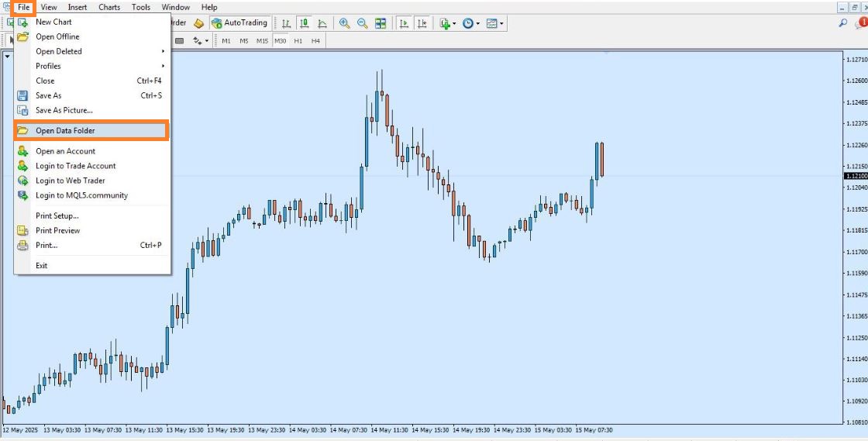
Task: Click the zoom out magnifier icon
Action: 362,23
